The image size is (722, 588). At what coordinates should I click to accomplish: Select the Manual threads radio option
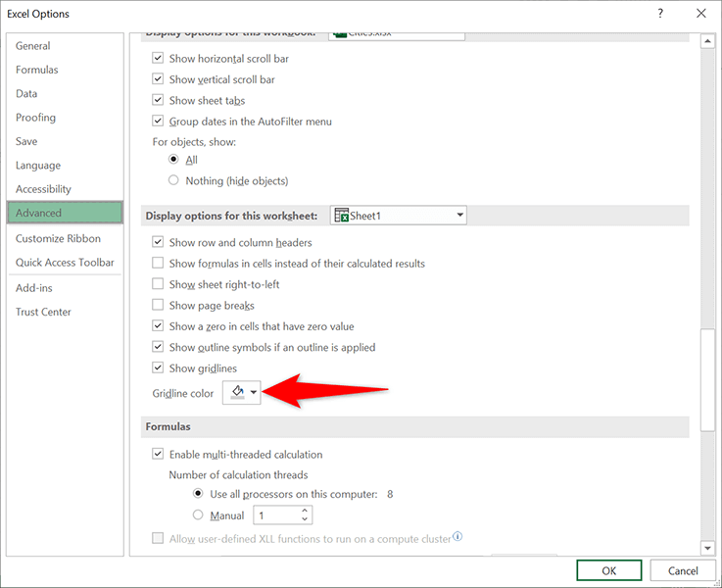coord(198,514)
